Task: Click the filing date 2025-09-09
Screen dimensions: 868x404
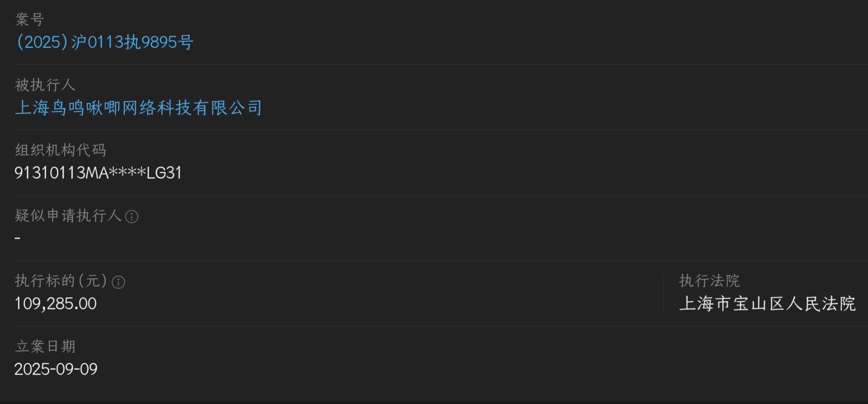Action: point(56,369)
